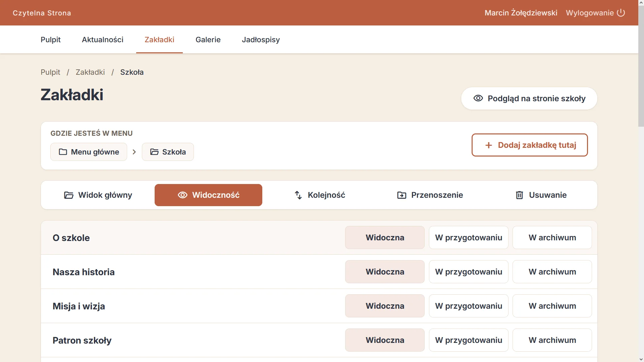Switch to Usuwanie mode
644x362 pixels.
click(x=541, y=195)
